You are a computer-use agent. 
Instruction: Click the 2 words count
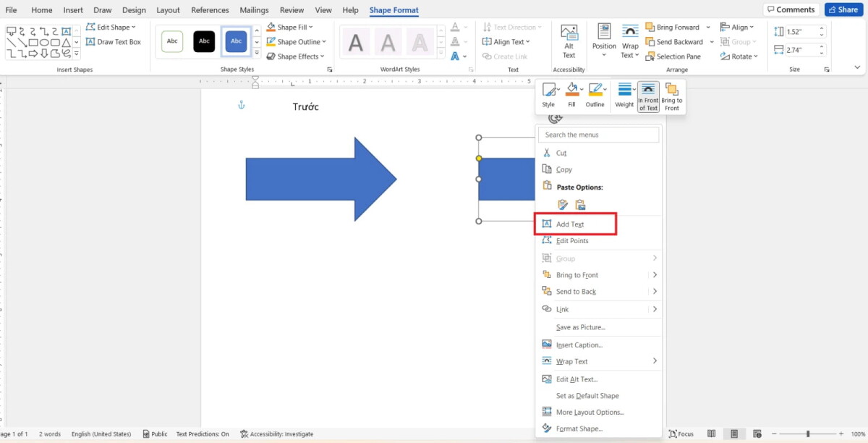pyautogui.click(x=50, y=434)
